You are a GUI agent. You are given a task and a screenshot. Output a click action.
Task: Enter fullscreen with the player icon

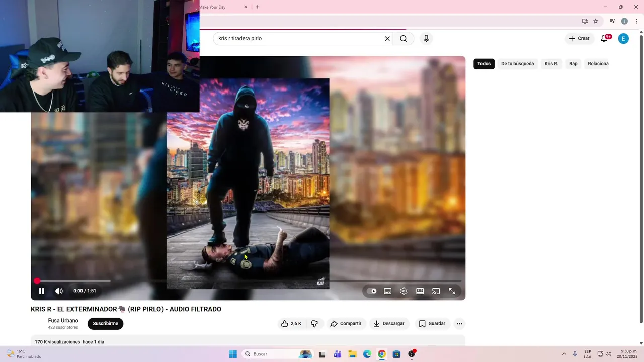pos(452,291)
